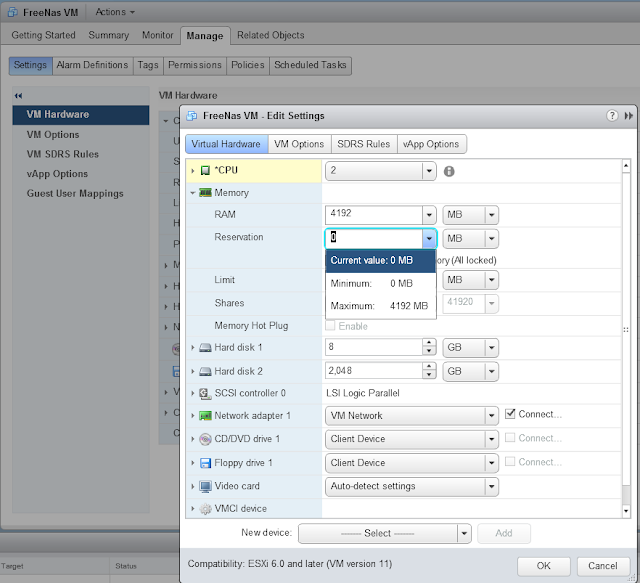The height and width of the screenshot is (583, 640).
Task: Click the Hard disk 1 icon
Action: (x=205, y=348)
